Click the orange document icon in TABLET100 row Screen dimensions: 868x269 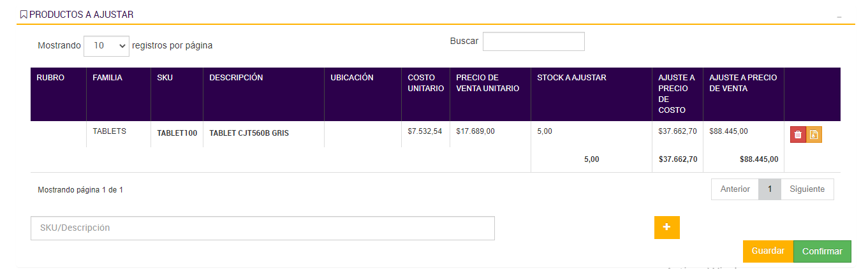click(814, 134)
